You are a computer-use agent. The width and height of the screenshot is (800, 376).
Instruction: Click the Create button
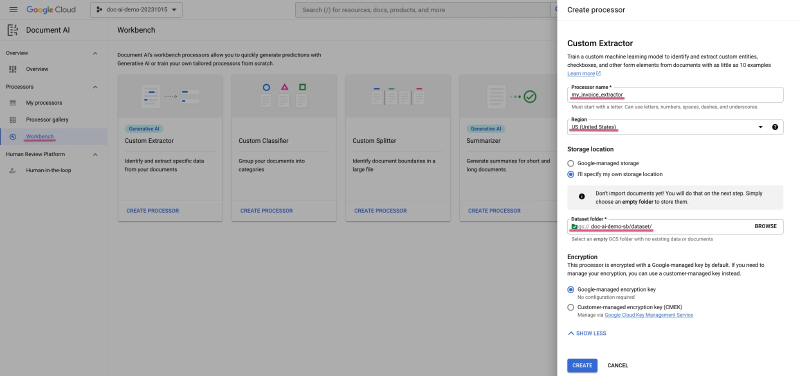[x=582, y=365]
